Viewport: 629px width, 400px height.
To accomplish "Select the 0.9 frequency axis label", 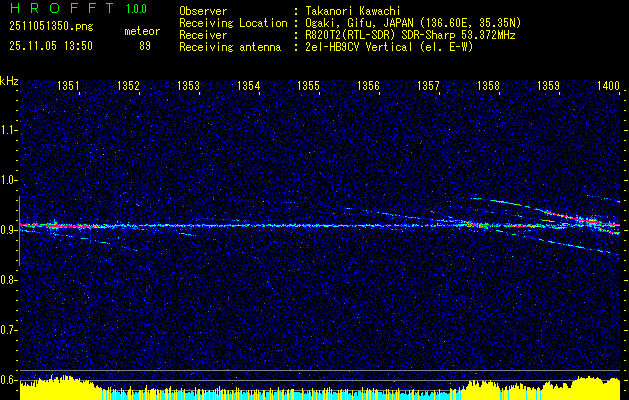I will click(x=9, y=229).
